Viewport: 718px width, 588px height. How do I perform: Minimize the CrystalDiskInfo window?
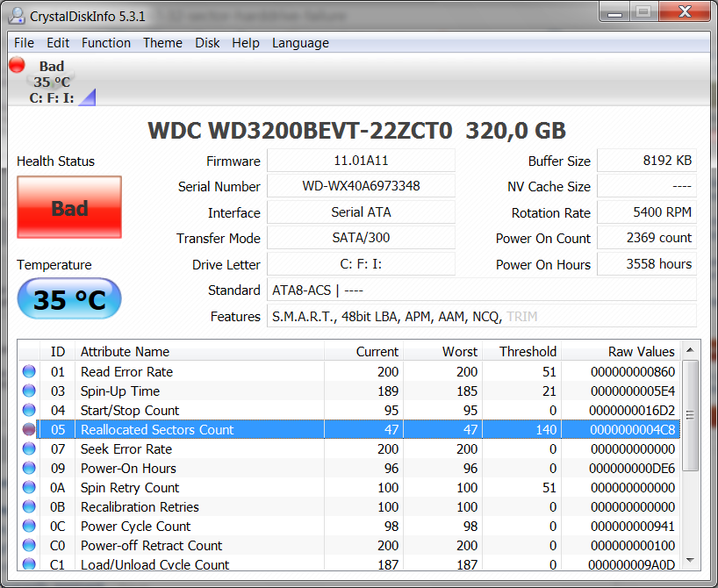click(x=614, y=12)
